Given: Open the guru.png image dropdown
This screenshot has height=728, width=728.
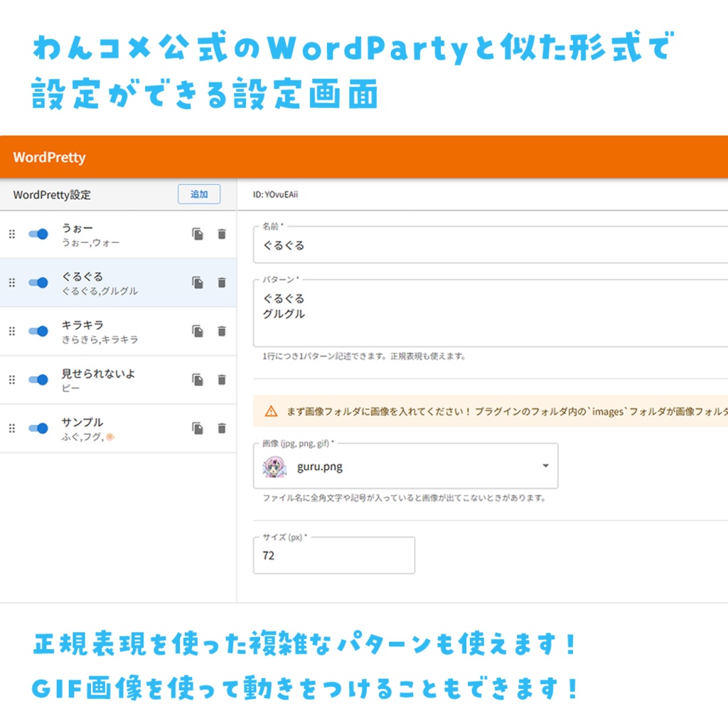Looking at the screenshot, I should 545,466.
